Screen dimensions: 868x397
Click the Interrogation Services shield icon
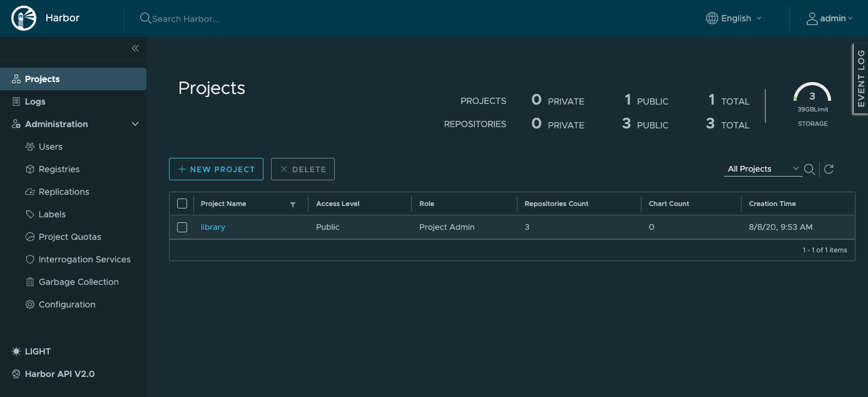point(30,259)
